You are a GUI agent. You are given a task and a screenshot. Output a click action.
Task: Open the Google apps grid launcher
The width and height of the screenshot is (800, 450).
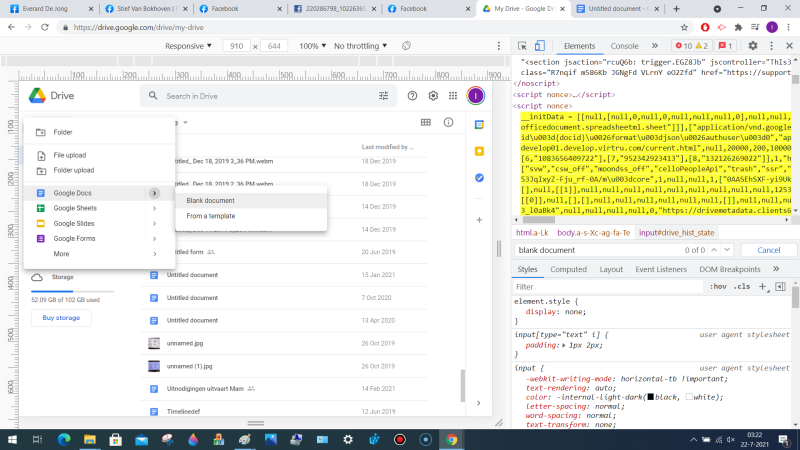coord(454,96)
